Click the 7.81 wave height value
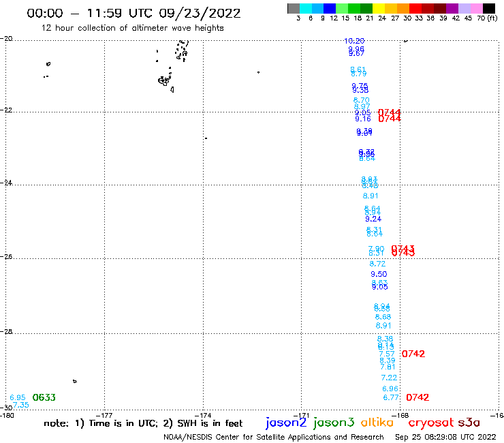 click(x=388, y=367)
